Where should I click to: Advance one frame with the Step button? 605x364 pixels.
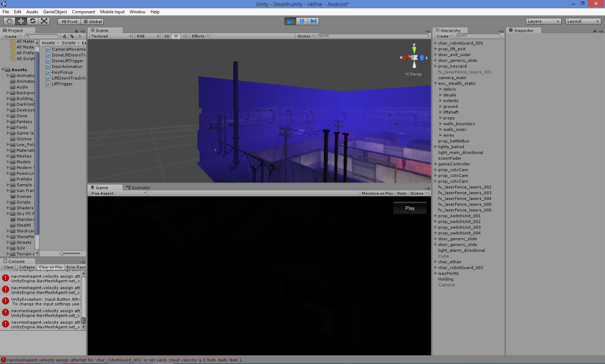[313, 21]
